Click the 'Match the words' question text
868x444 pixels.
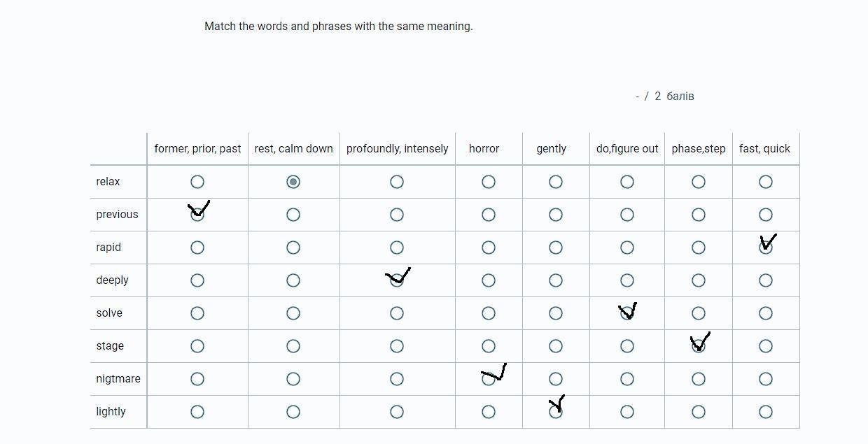coord(338,27)
